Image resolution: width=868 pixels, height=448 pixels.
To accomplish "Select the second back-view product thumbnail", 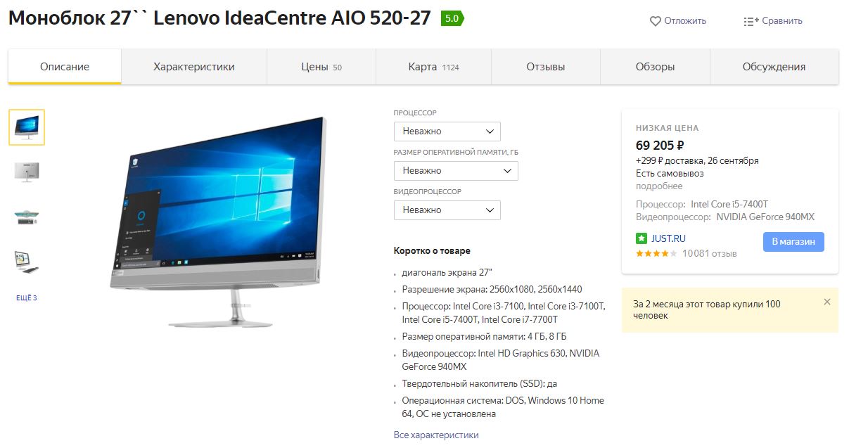I will point(27,171).
